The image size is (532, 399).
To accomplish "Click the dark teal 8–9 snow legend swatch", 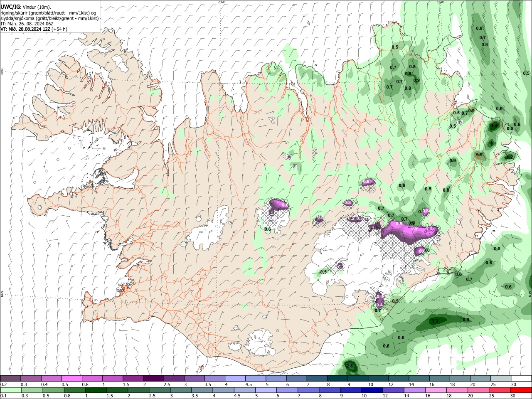I will pos(337,379).
